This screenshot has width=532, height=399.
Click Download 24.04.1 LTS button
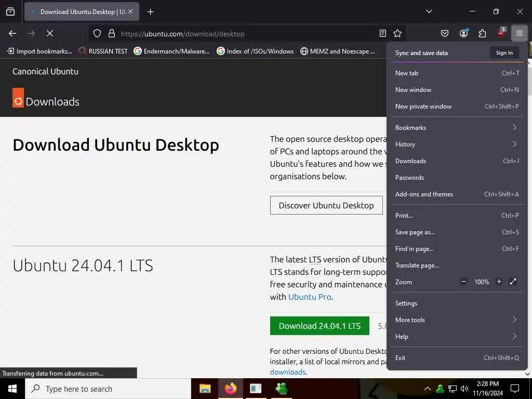tap(320, 326)
